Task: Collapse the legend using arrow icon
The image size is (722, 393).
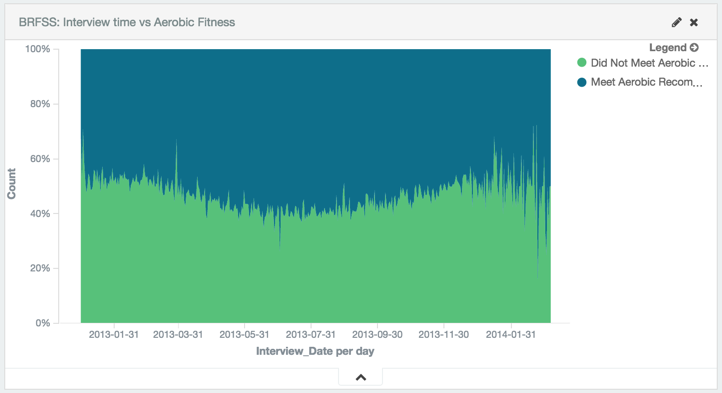Action: tap(694, 47)
